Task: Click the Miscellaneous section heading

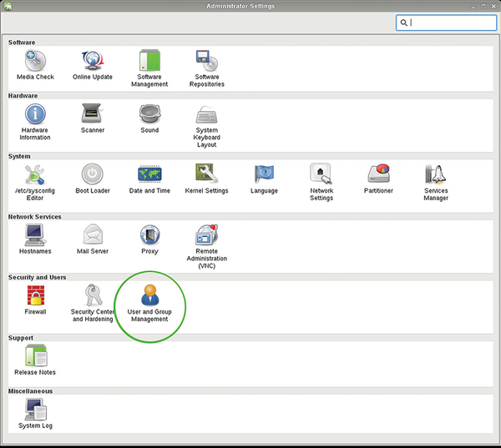Action: (30, 391)
